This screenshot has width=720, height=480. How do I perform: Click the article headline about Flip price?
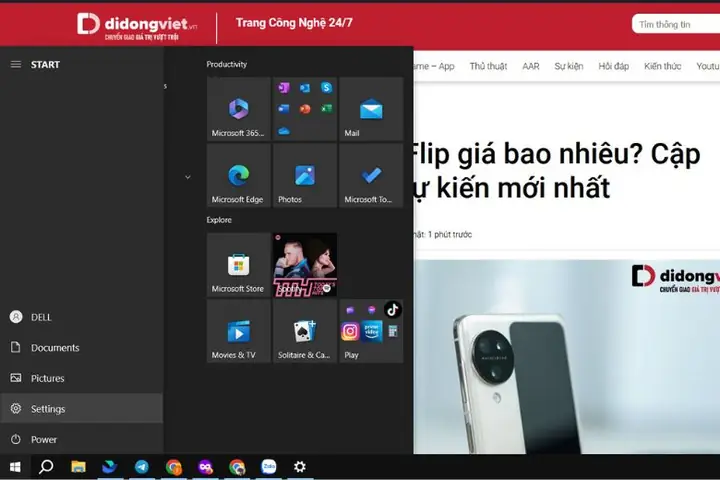point(557,171)
